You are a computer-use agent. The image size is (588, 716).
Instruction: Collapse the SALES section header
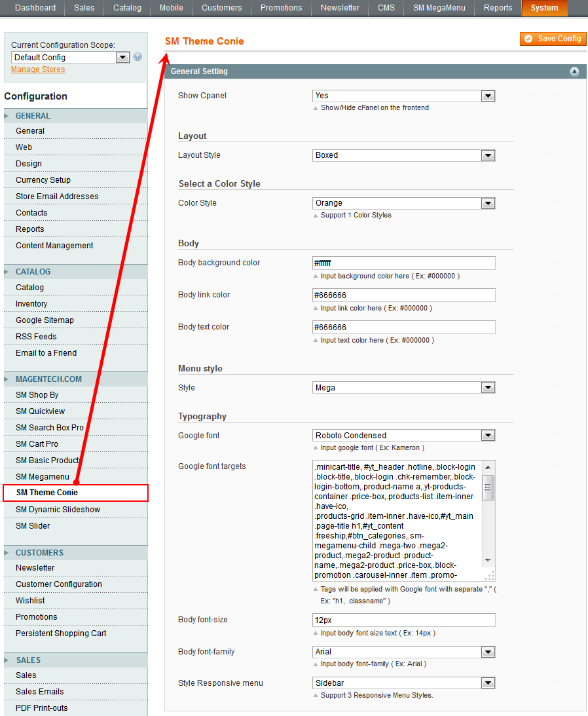[x=75, y=660]
